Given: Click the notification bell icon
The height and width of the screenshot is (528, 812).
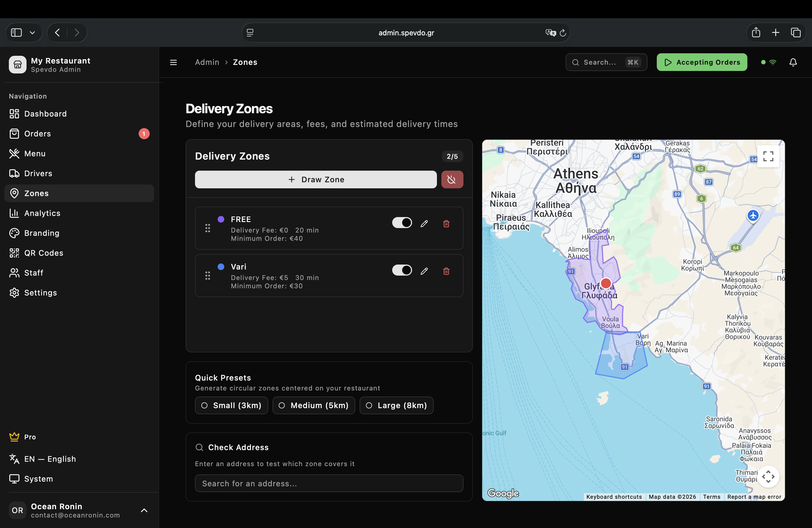Looking at the screenshot, I should click(793, 62).
